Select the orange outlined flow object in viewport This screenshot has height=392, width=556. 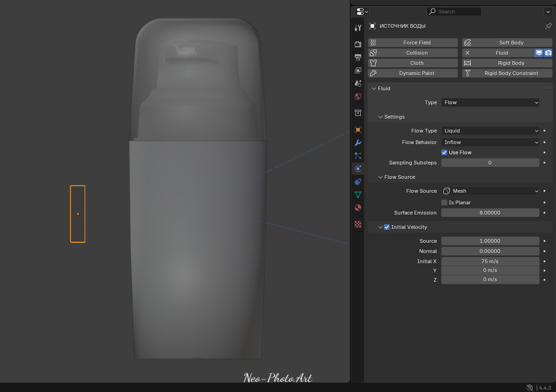click(x=77, y=214)
